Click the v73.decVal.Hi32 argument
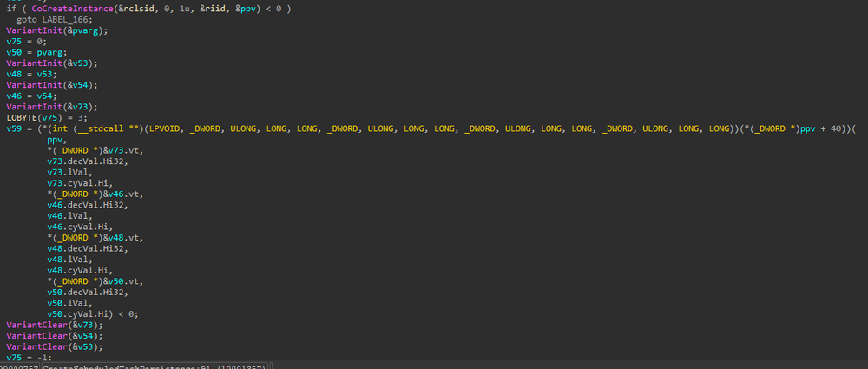 [88, 161]
